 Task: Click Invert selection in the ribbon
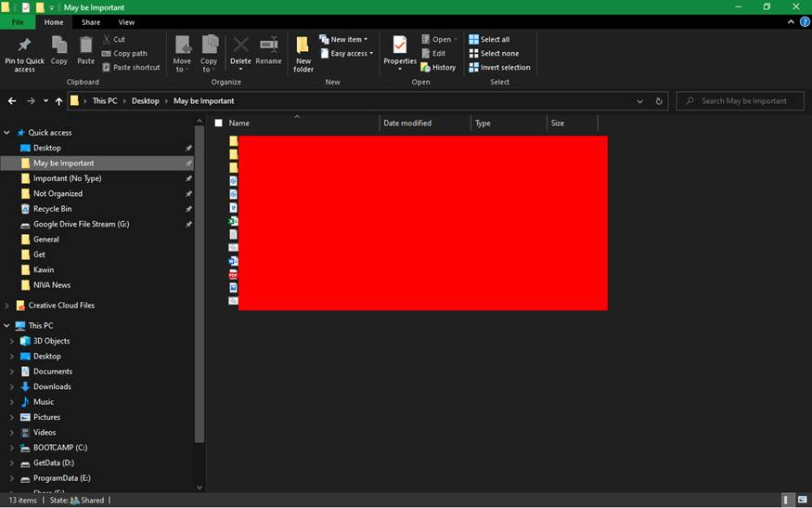(499, 67)
